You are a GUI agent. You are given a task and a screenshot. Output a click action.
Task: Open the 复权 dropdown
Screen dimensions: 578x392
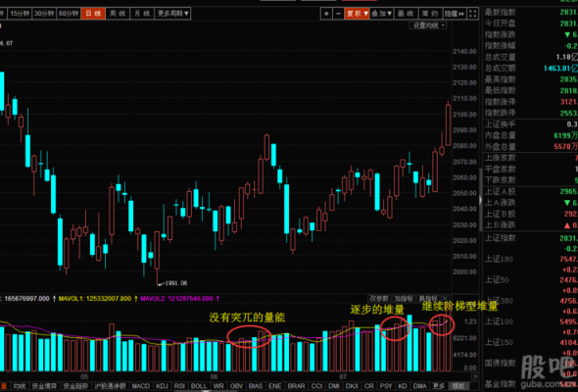point(357,14)
